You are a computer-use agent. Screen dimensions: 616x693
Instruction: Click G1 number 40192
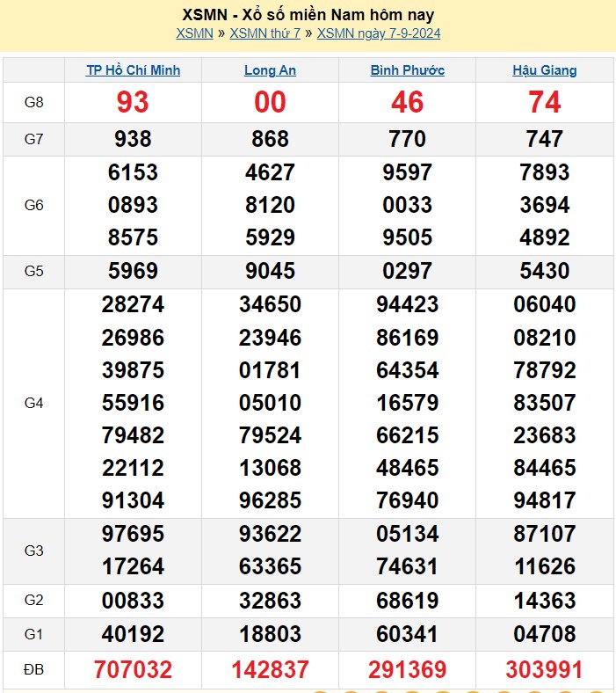tap(133, 634)
